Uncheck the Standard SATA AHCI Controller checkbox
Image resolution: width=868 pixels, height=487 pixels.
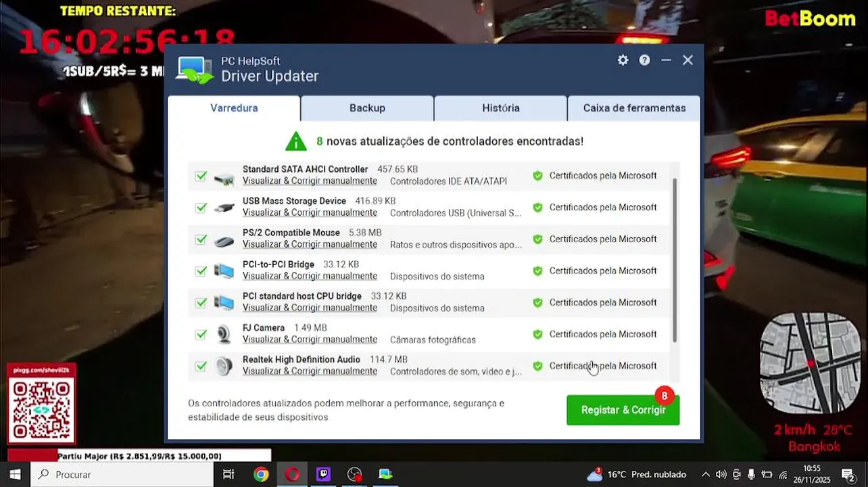[x=201, y=176]
